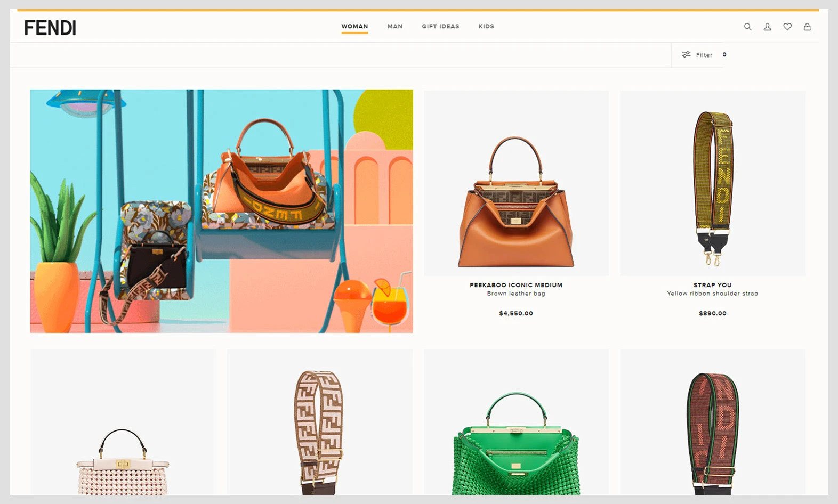Click the swing set campaign banner
The image size is (838, 504).
(x=221, y=211)
